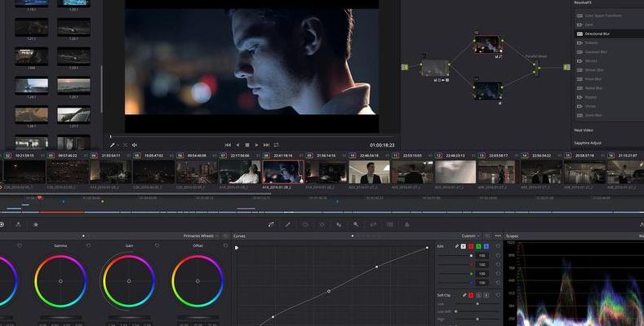Image resolution: width=644 pixels, height=326 pixels.
Task: Stop playback in viewer
Action: 246,145
